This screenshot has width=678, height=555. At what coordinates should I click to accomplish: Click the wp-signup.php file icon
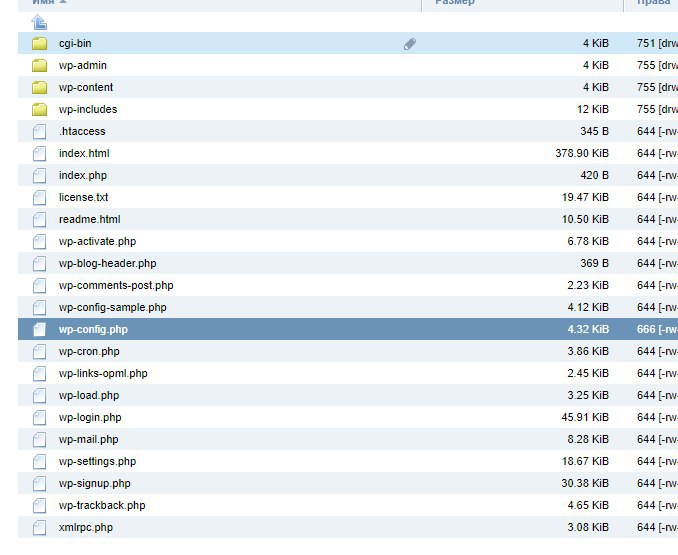pyautogui.click(x=39, y=484)
